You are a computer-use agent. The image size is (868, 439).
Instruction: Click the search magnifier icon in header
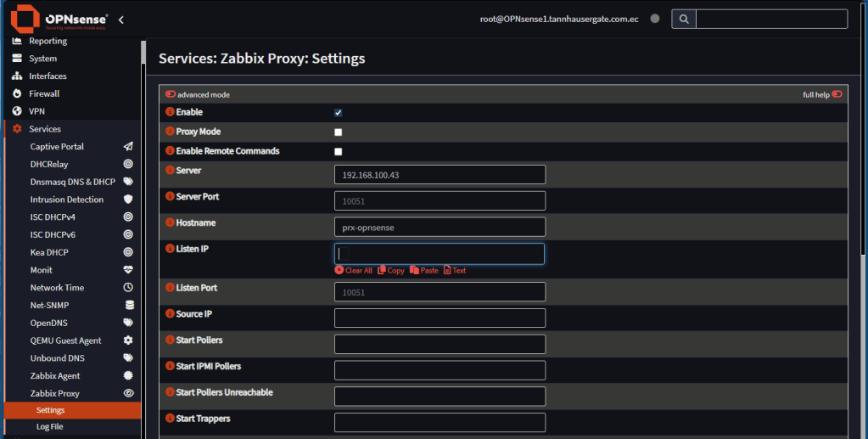click(x=684, y=19)
